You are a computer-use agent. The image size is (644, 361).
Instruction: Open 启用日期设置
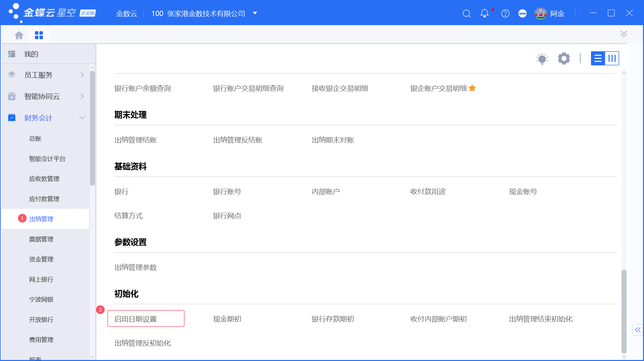coord(136,319)
